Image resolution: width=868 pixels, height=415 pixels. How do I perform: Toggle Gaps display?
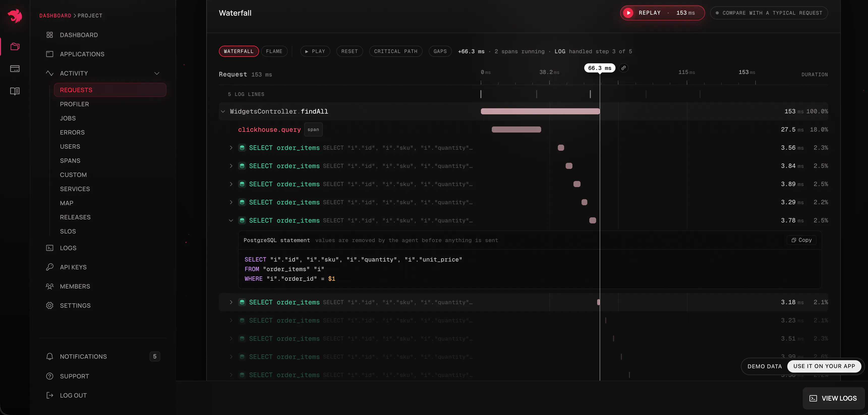440,51
